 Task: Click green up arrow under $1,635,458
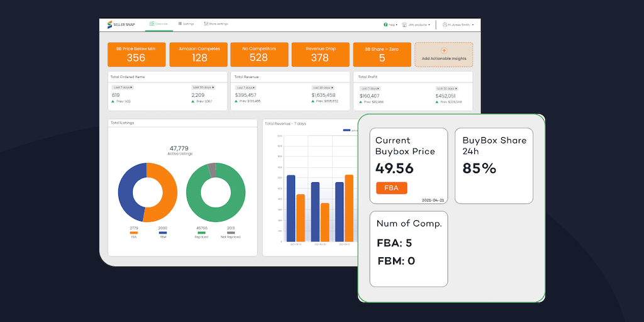[313, 101]
